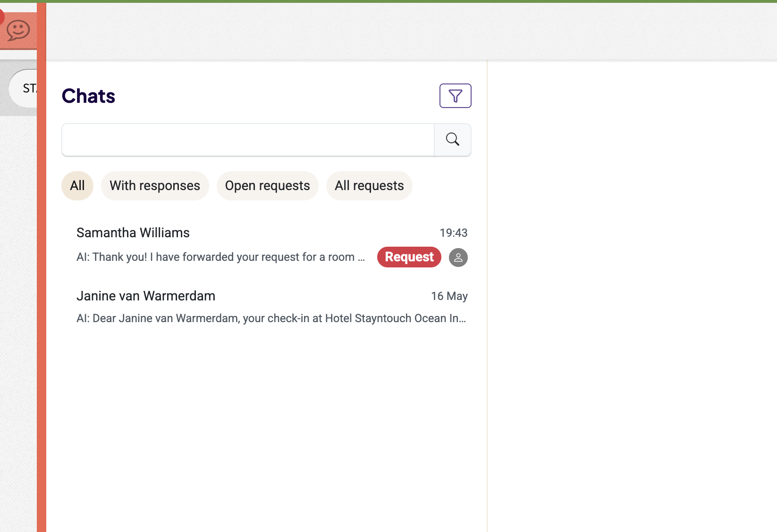Viewport: 777px width, 532px height.
Task: Select the All filter chip
Action: (77, 186)
